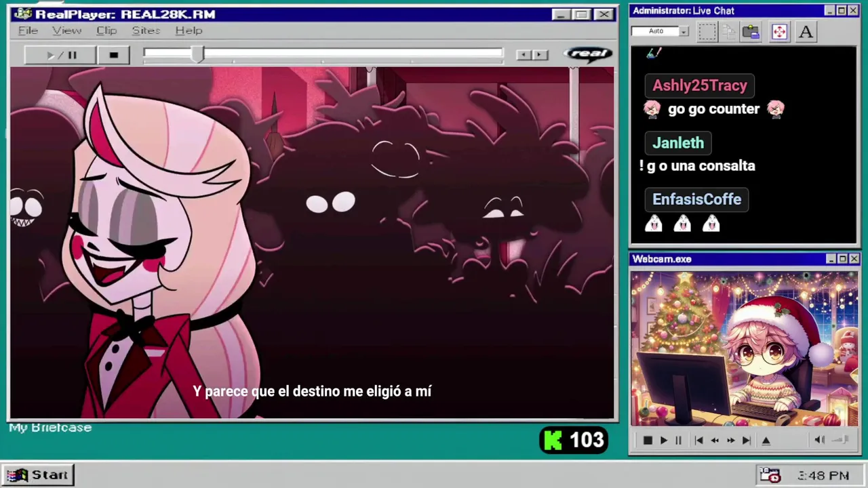Click the Stop button in Webcam.exe
Image resolution: width=868 pixels, height=488 pixels.
pos(648,441)
